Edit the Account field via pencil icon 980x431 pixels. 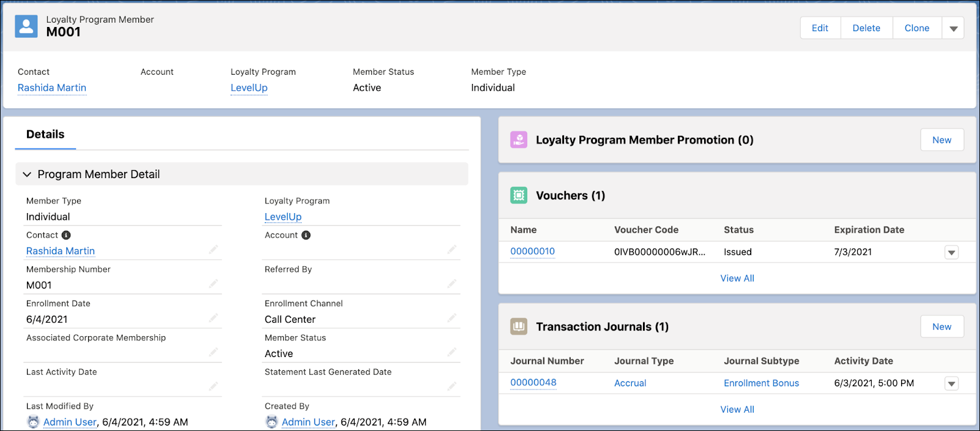pos(451,250)
